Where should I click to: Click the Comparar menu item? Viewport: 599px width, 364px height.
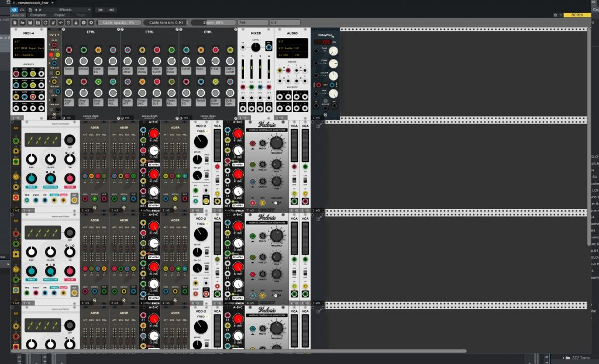tap(37, 15)
